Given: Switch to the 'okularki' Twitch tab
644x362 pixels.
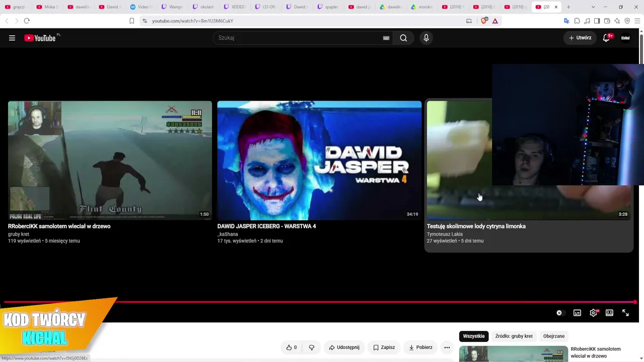Looking at the screenshot, I should coord(204,7).
